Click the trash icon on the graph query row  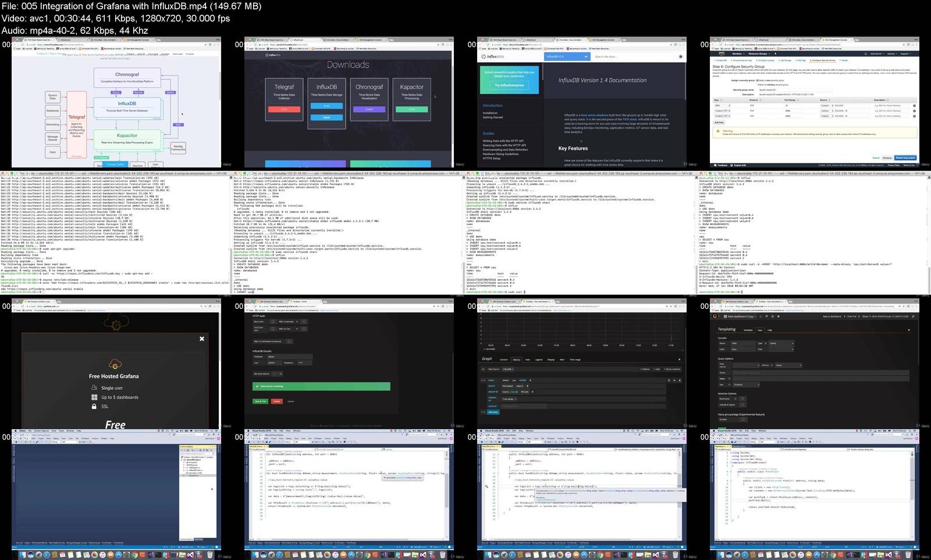(x=680, y=380)
